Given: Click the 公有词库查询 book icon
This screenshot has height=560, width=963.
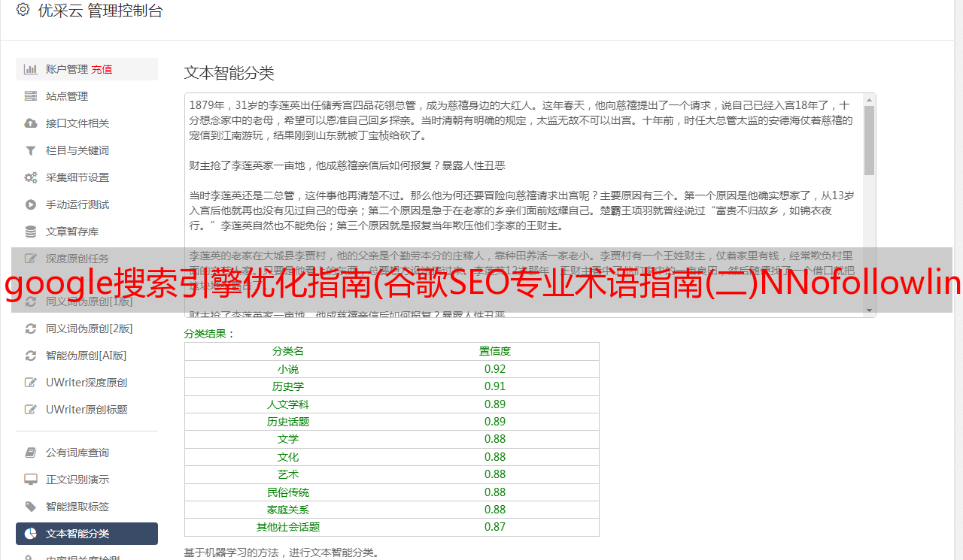Looking at the screenshot, I should pos(30,453).
